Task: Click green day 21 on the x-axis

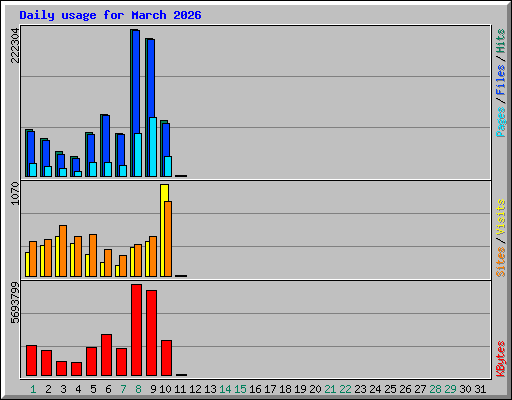Action: 330,389
